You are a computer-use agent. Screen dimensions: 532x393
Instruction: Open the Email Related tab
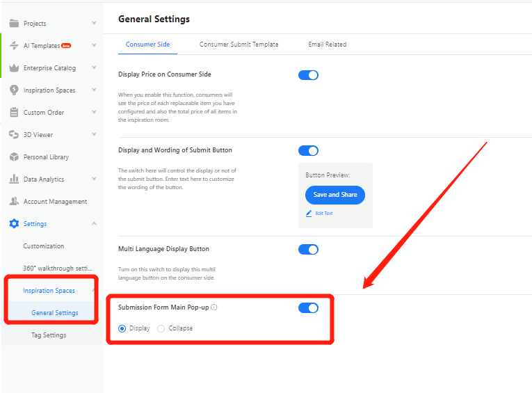(x=327, y=45)
